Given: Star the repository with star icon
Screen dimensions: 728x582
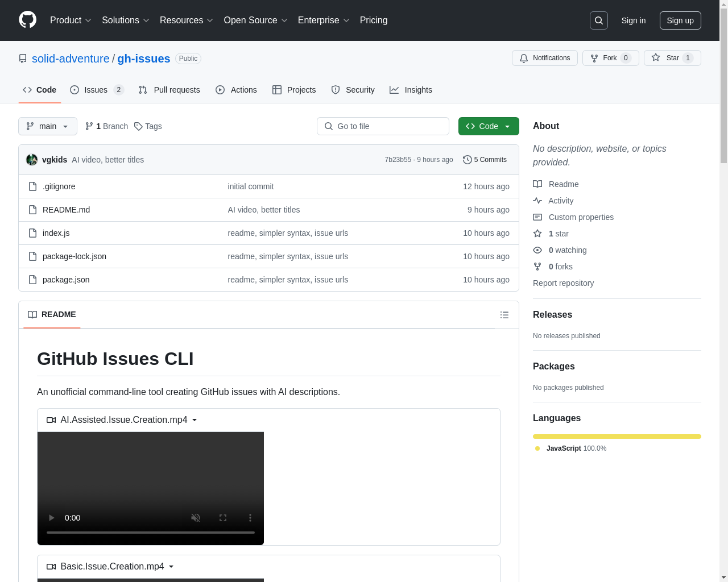Looking at the screenshot, I should [x=656, y=57].
